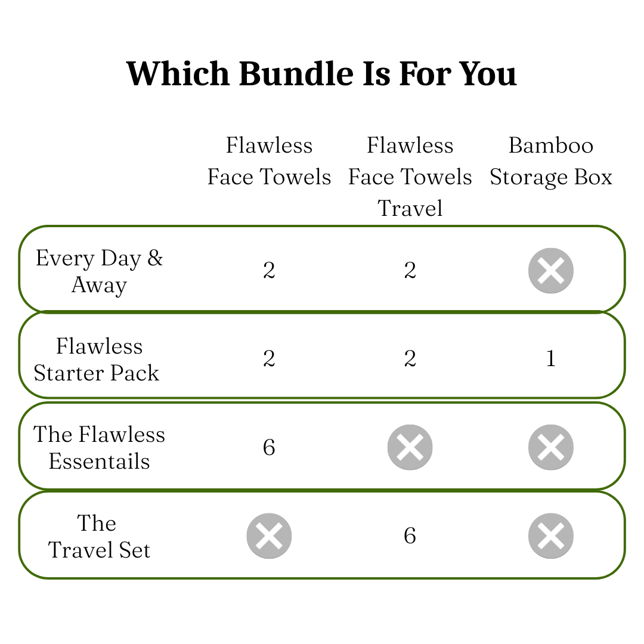Select 'The Travel Set' bundle label

point(99,536)
